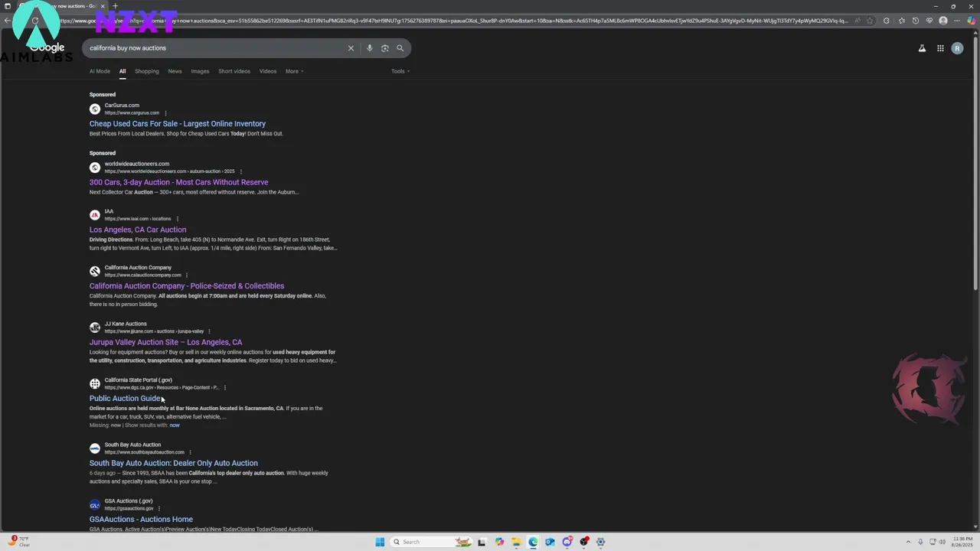Switch to the News tab

point(175,71)
